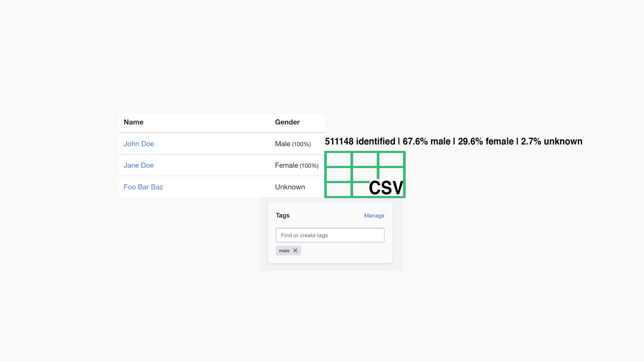Viewport: 644px width, 362px height.
Task: Click the Gender column header
Action: coord(287,122)
